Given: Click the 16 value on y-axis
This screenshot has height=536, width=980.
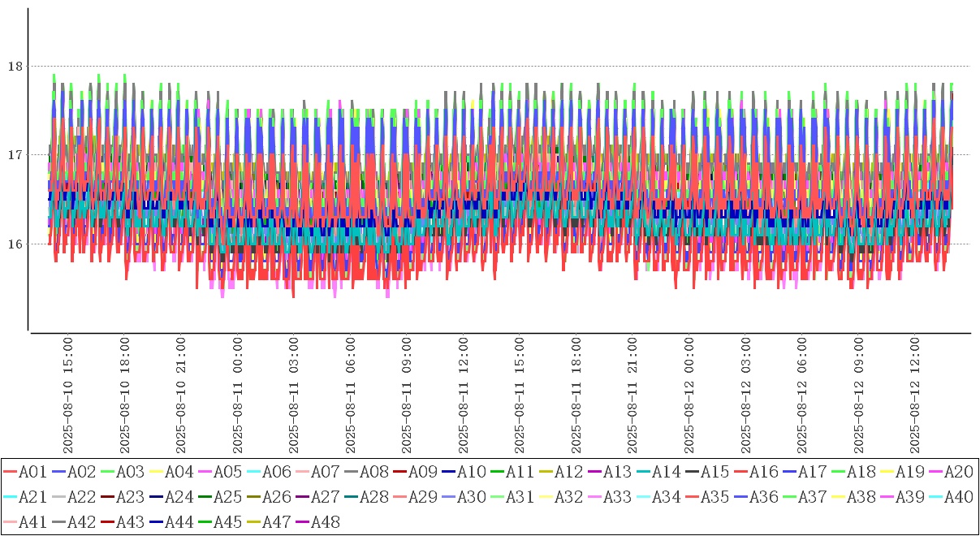Looking at the screenshot, I should 15,244.
